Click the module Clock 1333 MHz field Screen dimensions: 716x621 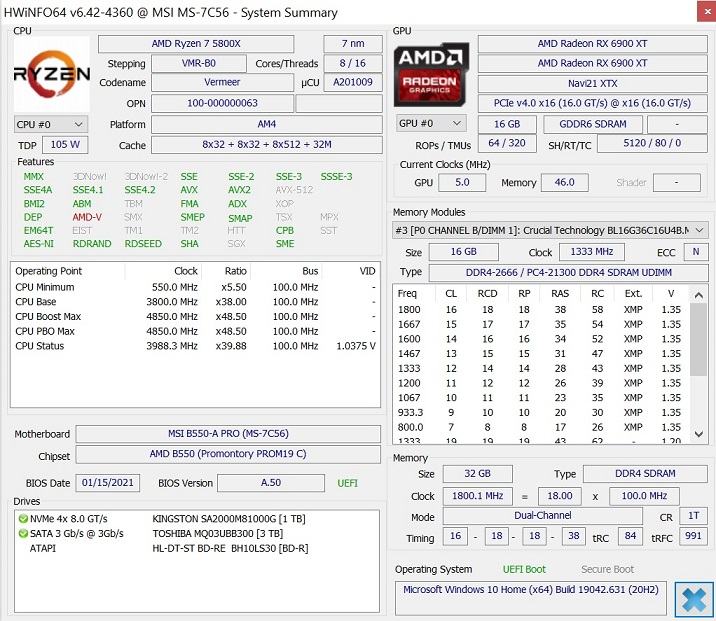(591, 252)
